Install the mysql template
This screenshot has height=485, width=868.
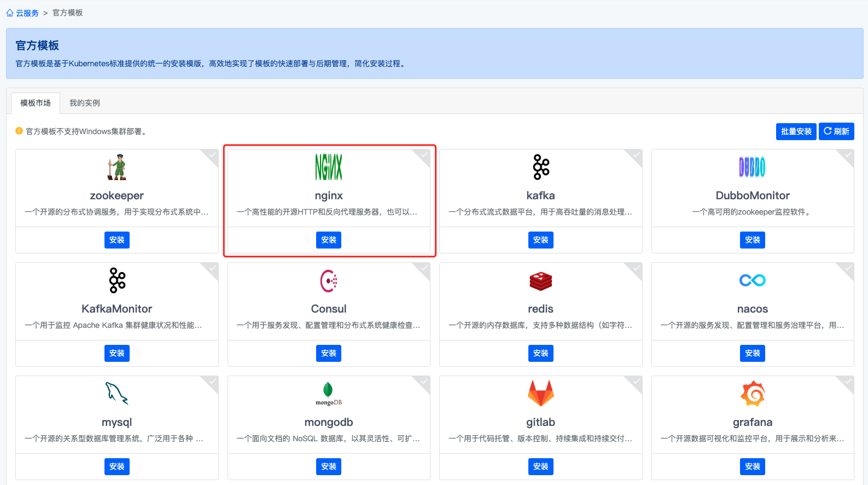point(117,466)
